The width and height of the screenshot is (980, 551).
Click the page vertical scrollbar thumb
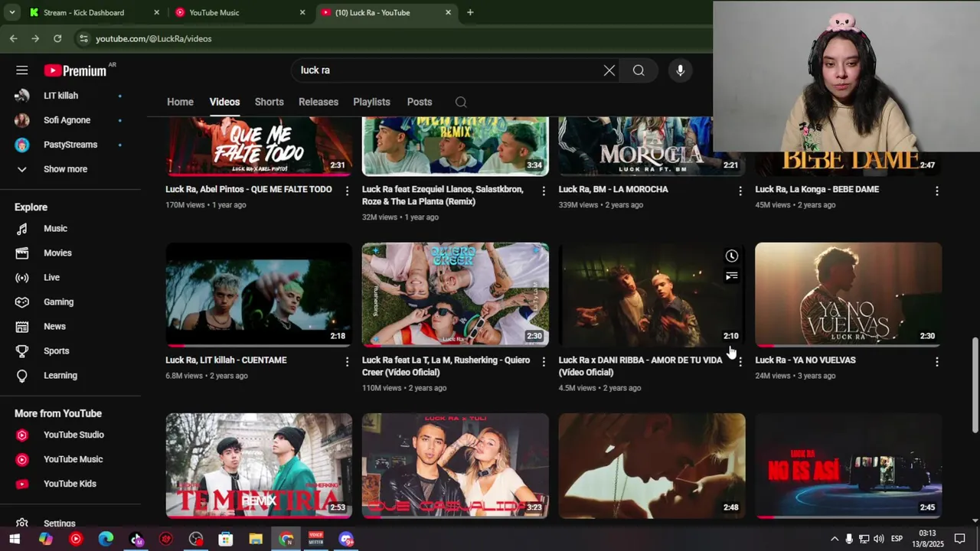click(x=975, y=384)
